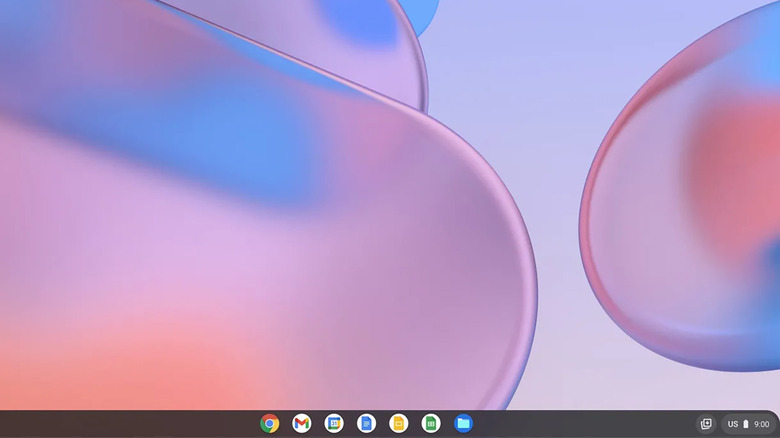
Task: Open Google Docs from the shelf
Action: click(366, 424)
